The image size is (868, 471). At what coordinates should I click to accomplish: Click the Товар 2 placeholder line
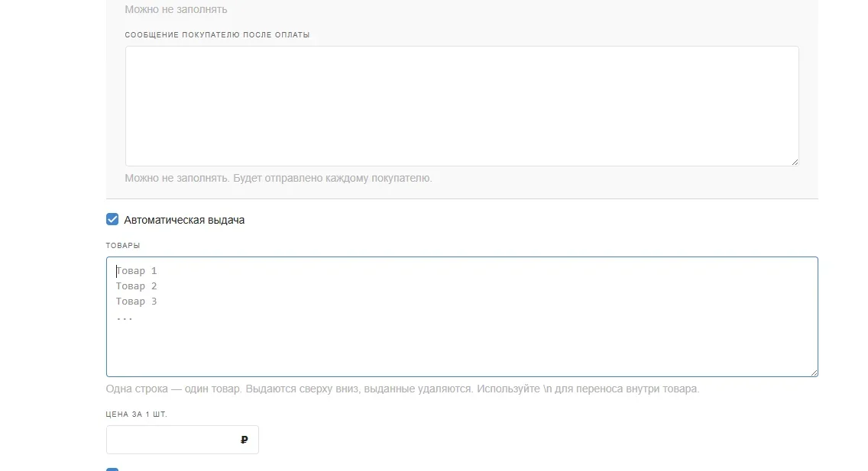click(x=137, y=286)
